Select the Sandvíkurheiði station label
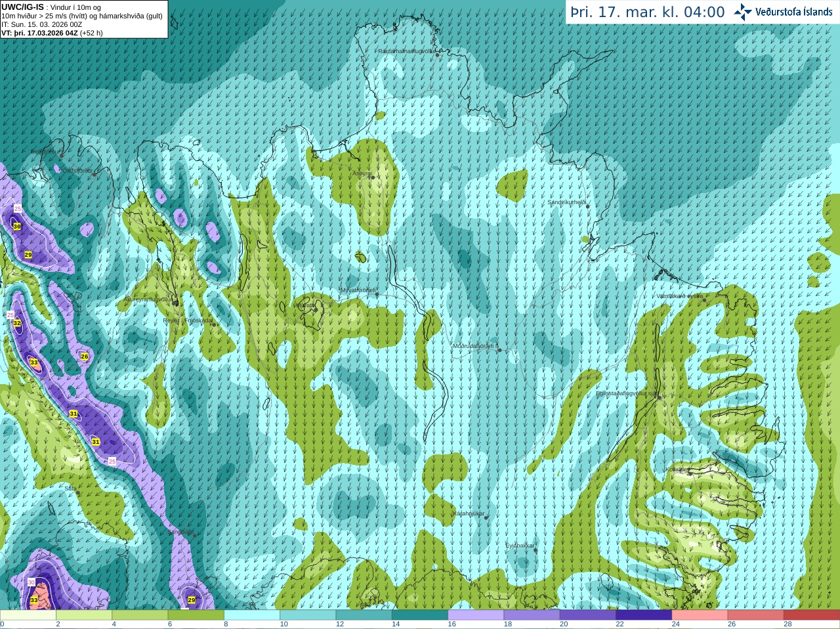840x629 pixels. pos(567,202)
